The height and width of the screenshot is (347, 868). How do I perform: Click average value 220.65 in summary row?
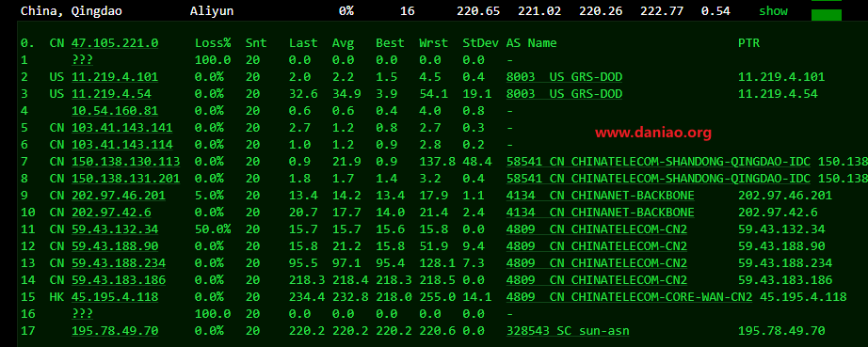coord(479,11)
